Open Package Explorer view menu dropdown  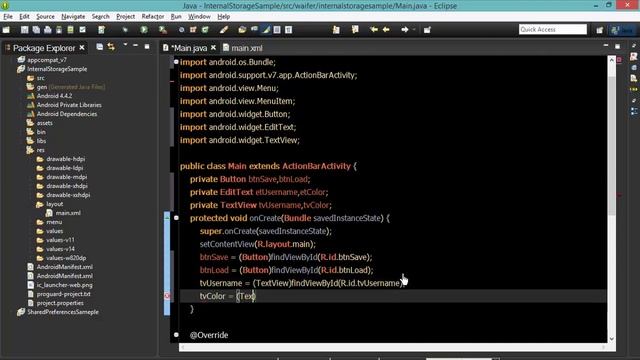[x=125, y=45]
